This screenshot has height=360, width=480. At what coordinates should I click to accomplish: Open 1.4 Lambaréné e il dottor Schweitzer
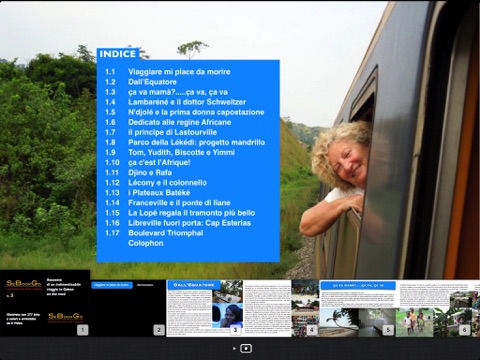(x=175, y=102)
